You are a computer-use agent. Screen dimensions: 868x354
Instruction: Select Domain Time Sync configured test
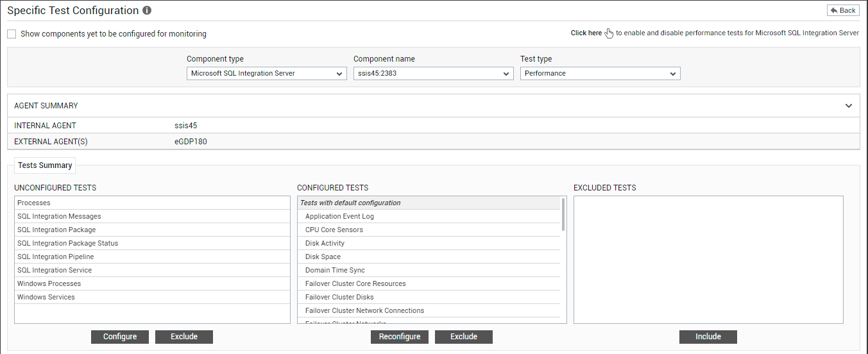click(429, 270)
